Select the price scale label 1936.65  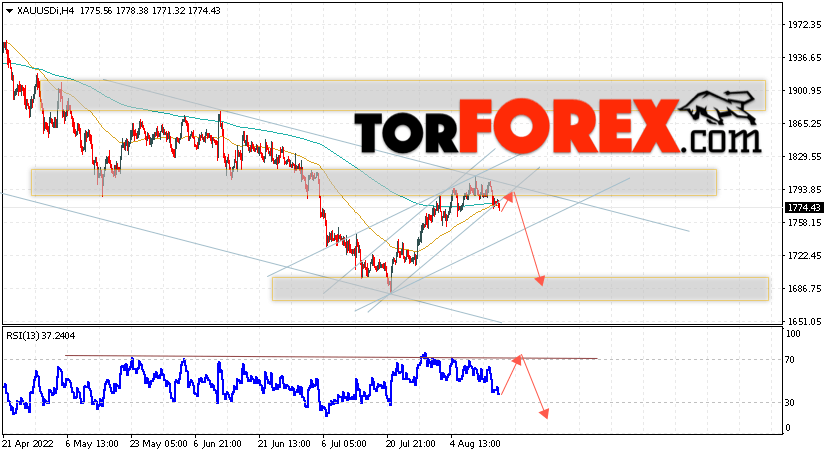coord(804,58)
